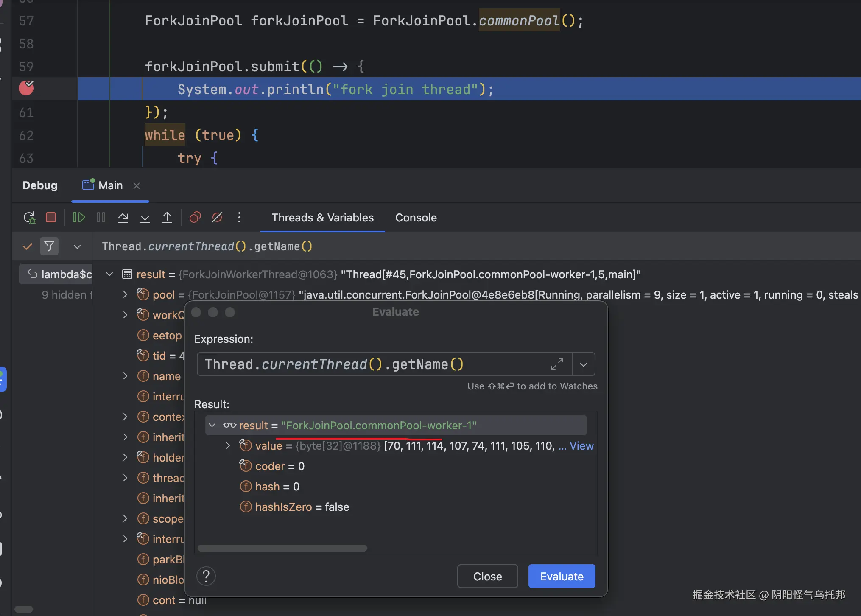
Task: Open the expression history dropdown arrow
Action: click(x=584, y=364)
